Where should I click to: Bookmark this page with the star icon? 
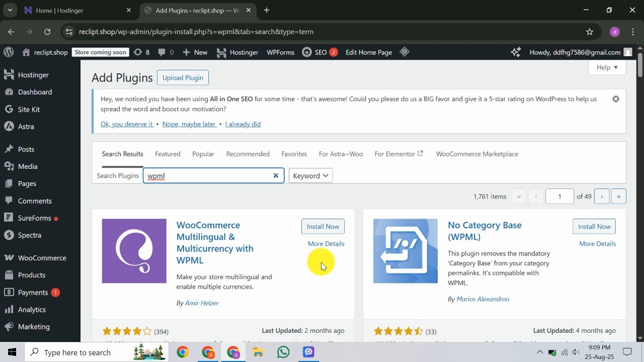click(x=590, y=32)
